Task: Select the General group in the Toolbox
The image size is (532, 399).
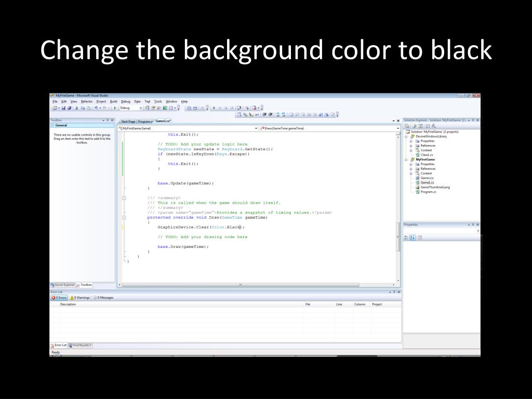Action: point(82,125)
